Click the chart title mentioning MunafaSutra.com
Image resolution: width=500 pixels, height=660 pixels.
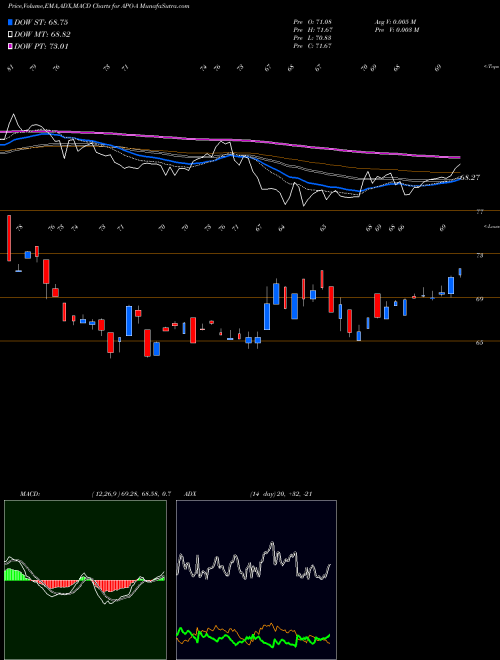pyautogui.click(x=98, y=6)
